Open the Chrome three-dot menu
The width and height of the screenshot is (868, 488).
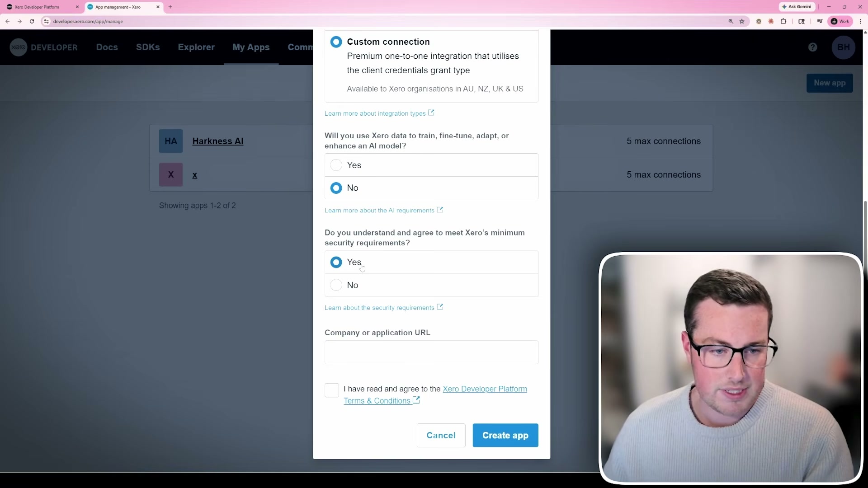(x=860, y=21)
